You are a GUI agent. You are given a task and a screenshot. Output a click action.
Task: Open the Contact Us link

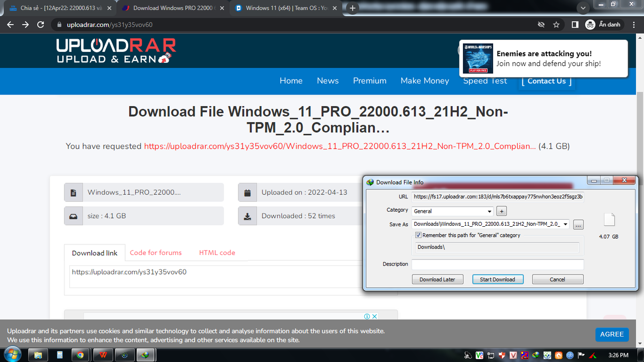point(546,81)
